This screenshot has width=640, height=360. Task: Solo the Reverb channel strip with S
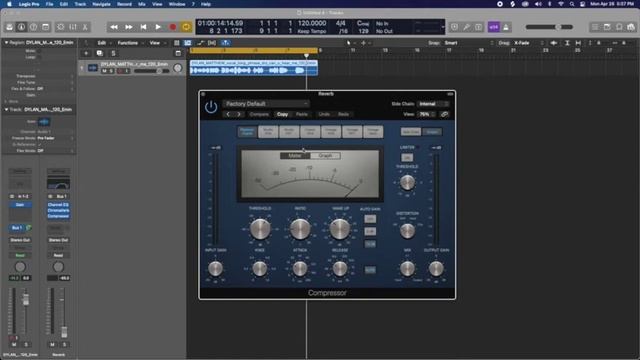click(64, 344)
